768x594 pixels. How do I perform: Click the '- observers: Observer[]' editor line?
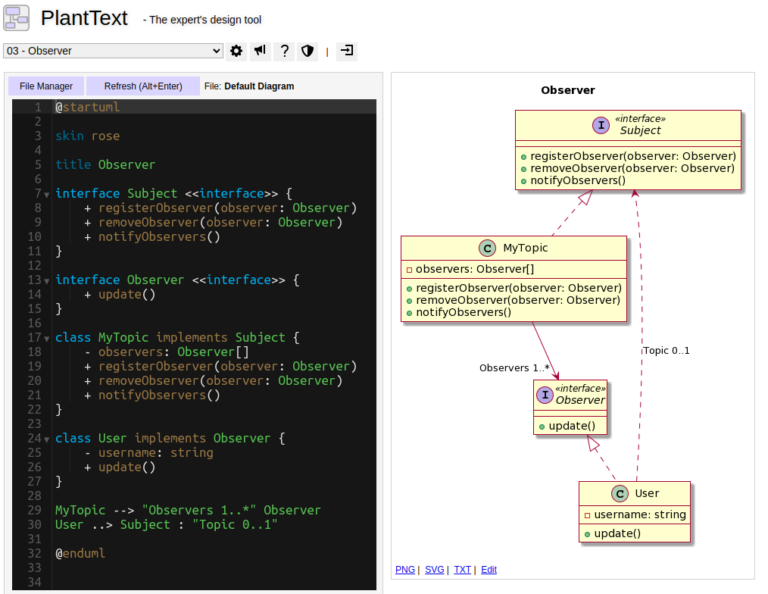(167, 352)
